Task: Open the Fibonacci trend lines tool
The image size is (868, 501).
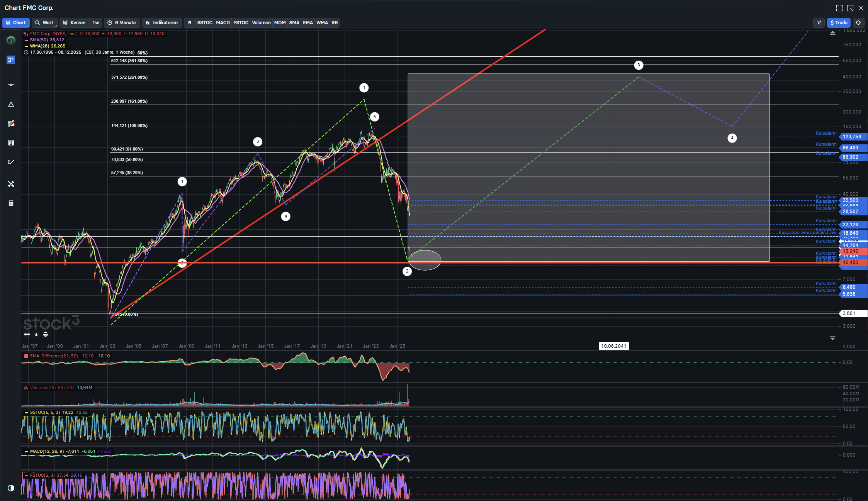Action: 11,124
